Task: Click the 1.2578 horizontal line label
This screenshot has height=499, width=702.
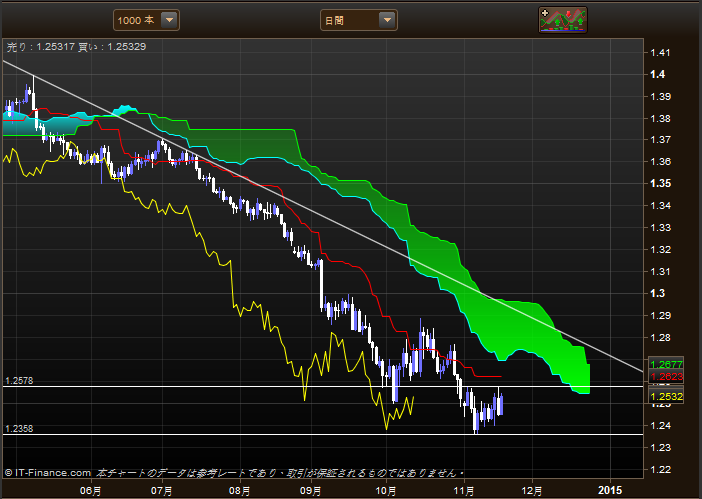Action: 19,381
